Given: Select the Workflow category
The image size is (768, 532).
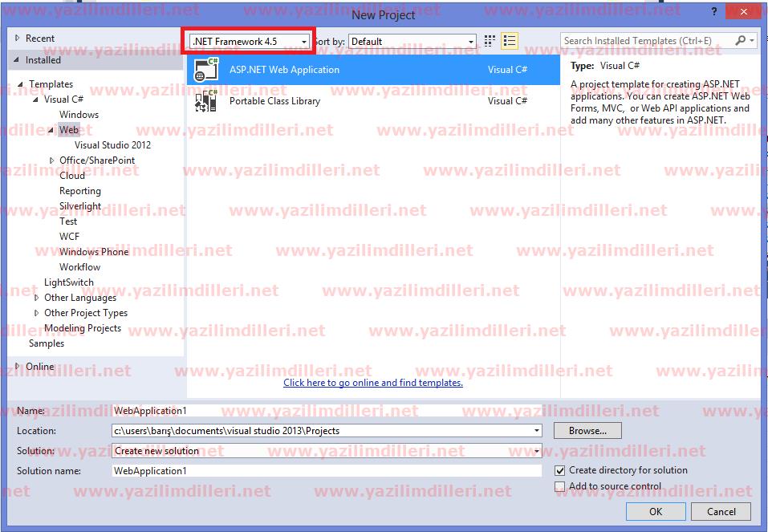Looking at the screenshot, I should 79,267.
